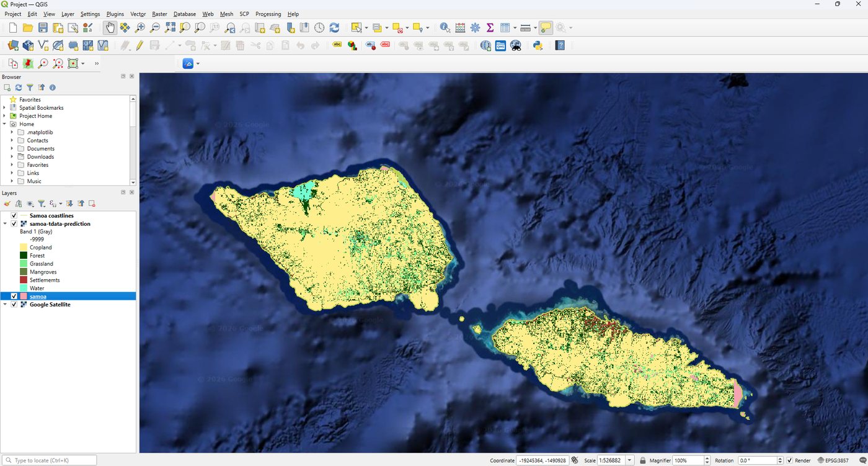Open the Field Calculator abacus icon
Viewport: 868px width, 466px height.
click(460, 27)
